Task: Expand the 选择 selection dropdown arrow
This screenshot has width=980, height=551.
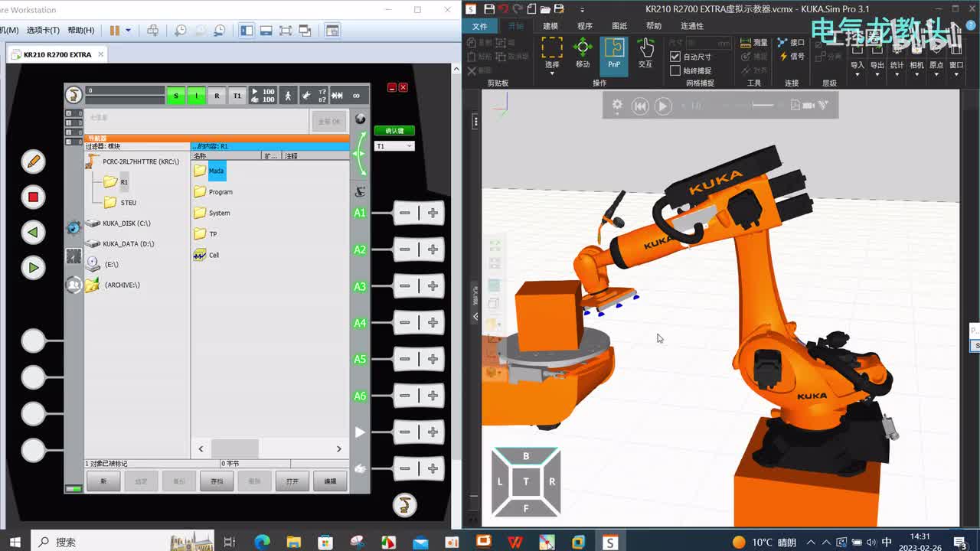Action: 552,73
